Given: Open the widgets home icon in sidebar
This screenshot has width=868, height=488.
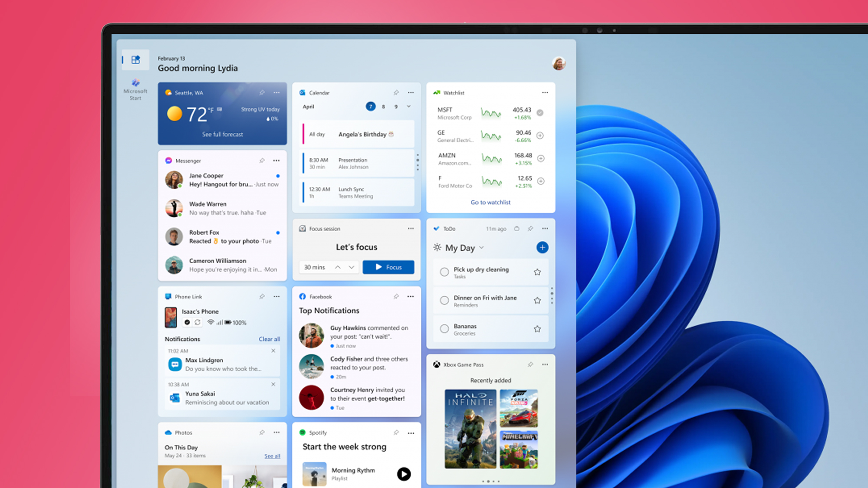Looking at the screenshot, I should [135, 59].
